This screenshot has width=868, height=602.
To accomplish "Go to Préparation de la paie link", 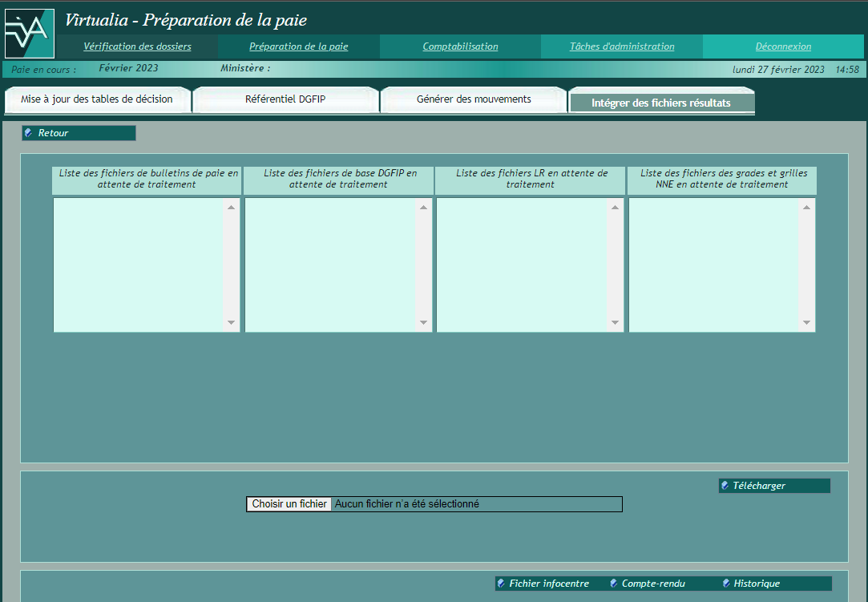I will point(298,46).
